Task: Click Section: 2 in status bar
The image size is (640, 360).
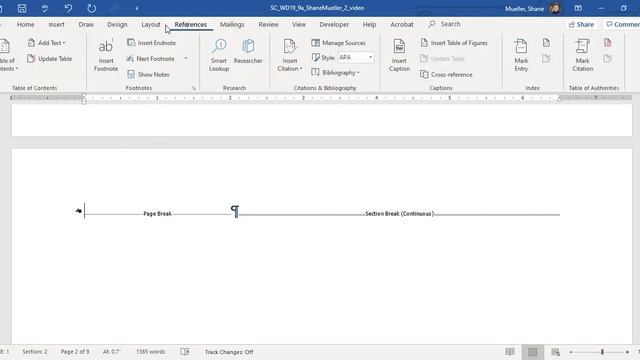Action: 35,351
